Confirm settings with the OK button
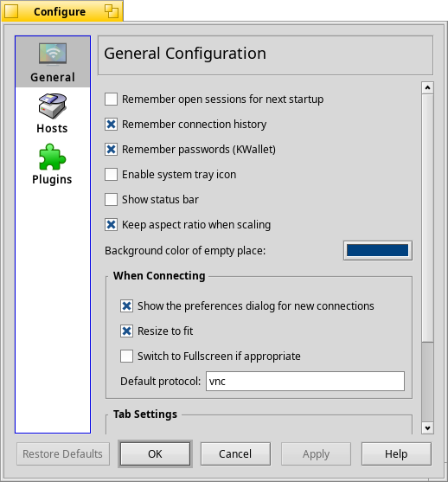 [x=155, y=454]
